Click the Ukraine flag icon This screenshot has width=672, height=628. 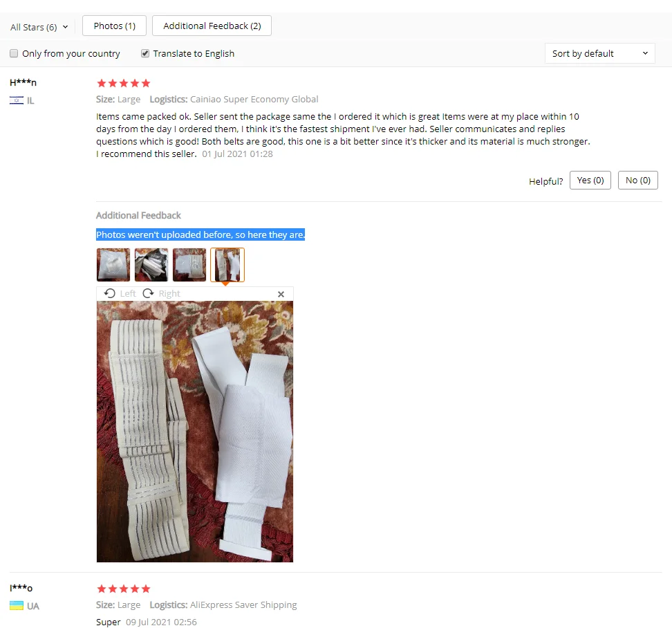click(x=17, y=606)
